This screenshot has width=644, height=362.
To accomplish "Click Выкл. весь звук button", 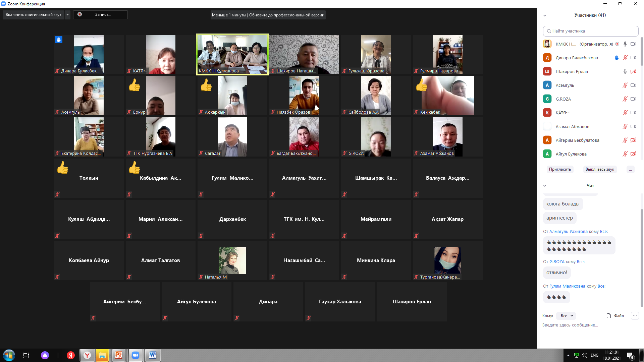I will point(599,169).
